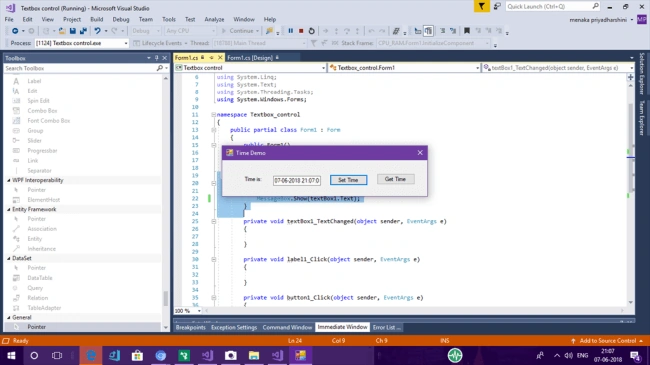The height and width of the screenshot is (365, 650).
Task: Open File Explorer from the taskbar
Action: pyautogui.click(x=254, y=355)
